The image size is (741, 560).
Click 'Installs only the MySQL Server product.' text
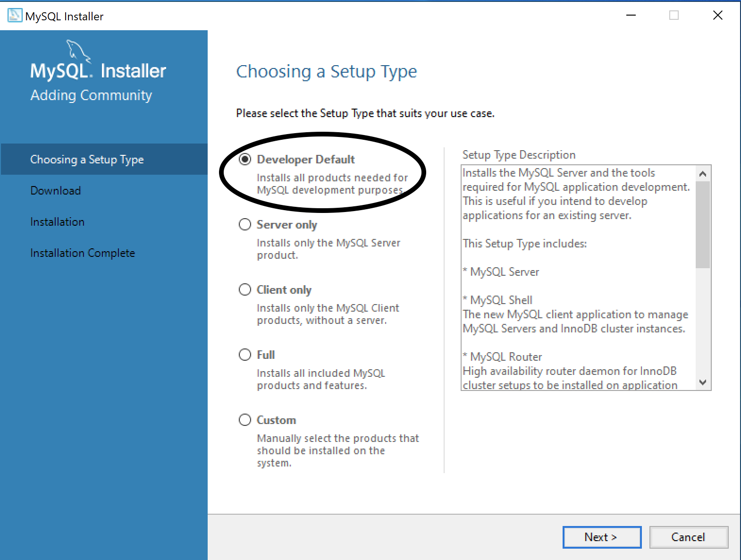pyautogui.click(x=328, y=249)
